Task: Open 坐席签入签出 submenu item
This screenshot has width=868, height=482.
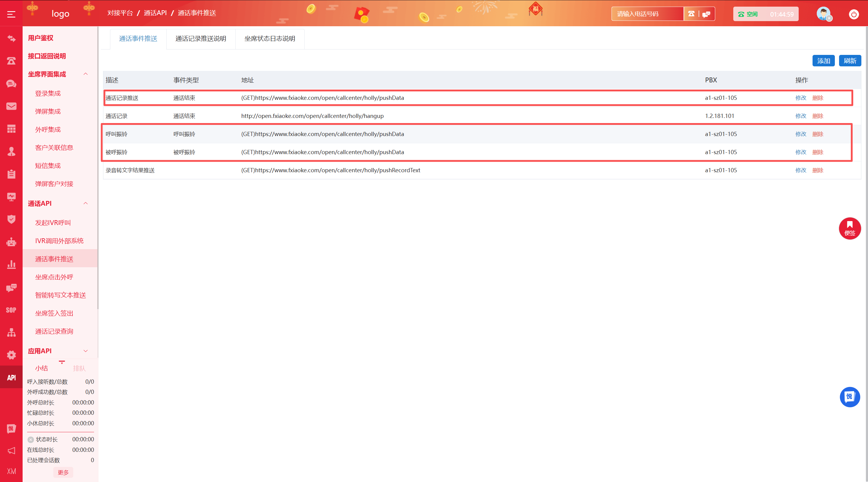Action: click(54, 313)
